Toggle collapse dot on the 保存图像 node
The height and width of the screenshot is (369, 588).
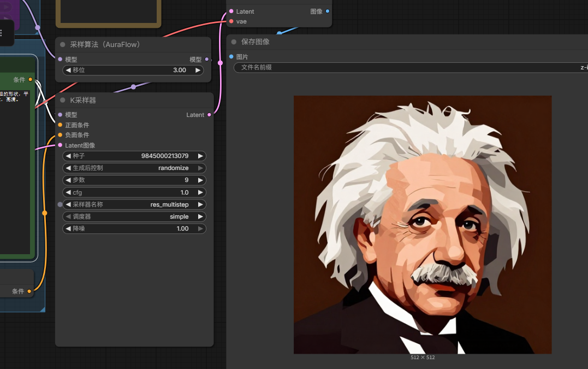[234, 42]
